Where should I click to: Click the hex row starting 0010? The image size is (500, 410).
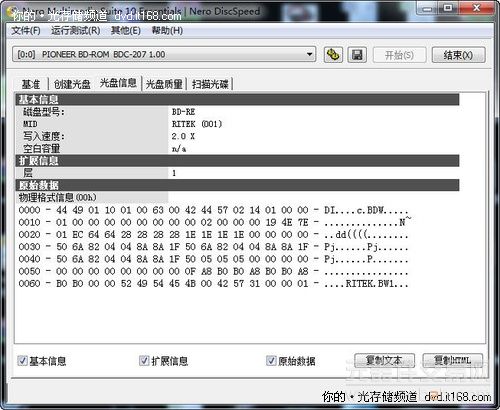(215, 222)
